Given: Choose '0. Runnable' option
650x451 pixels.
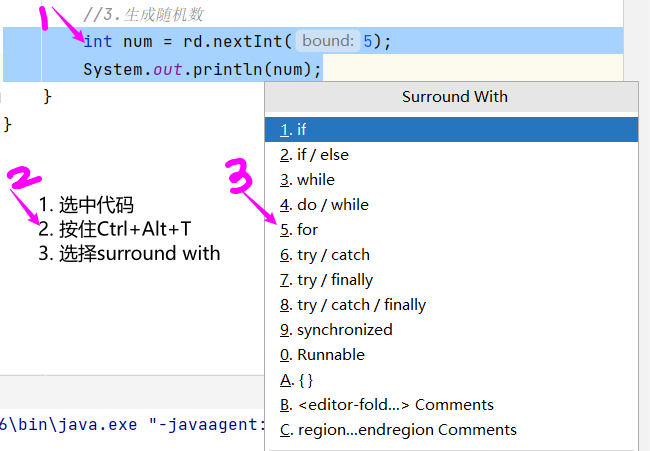Looking at the screenshot, I should coord(451,355).
